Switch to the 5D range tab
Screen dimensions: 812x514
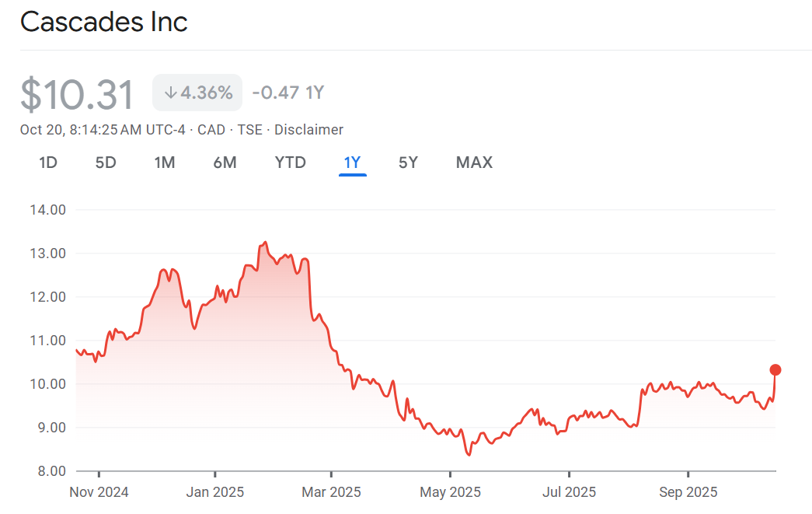point(106,163)
